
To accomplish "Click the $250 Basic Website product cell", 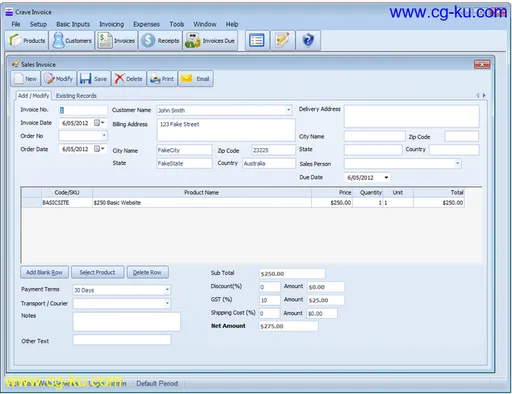I will point(202,202).
